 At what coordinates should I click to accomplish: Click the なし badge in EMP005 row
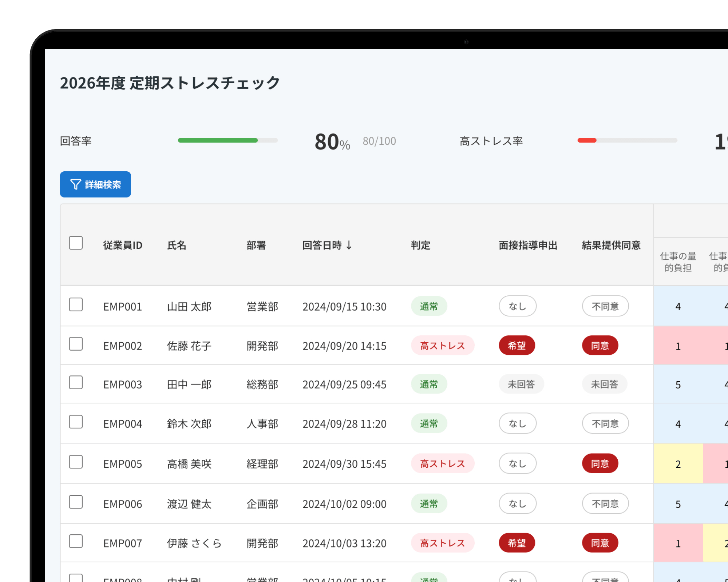coord(518,463)
